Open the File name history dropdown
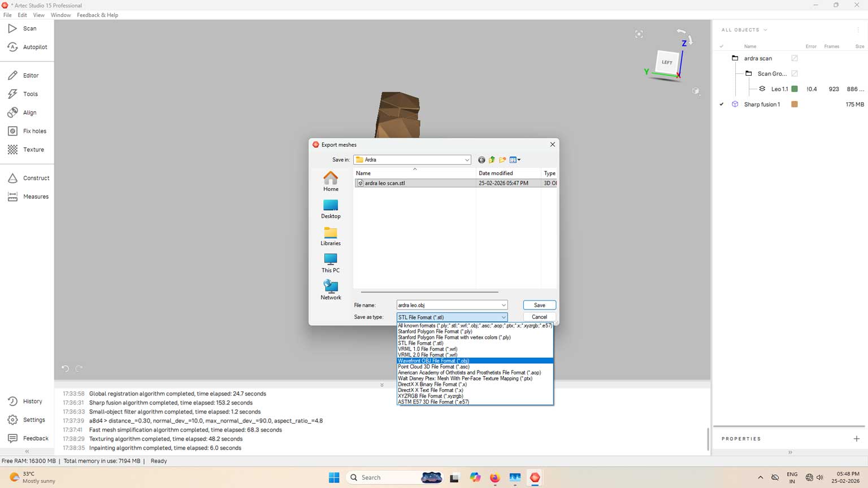Screen dimensions: 868x488 [x=503, y=305]
